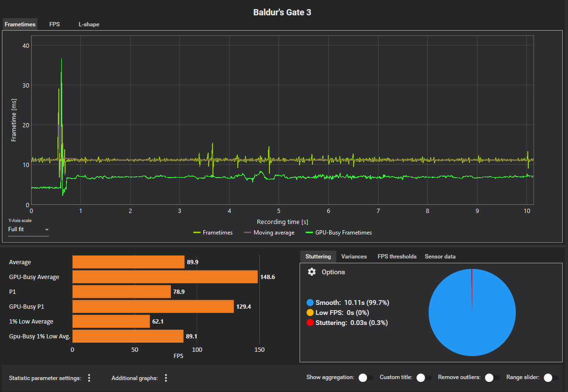The width and height of the screenshot is (568, 392).
Task: Select the Stuttering 0.03s legend entry
Action: click(x=347, y=323)
